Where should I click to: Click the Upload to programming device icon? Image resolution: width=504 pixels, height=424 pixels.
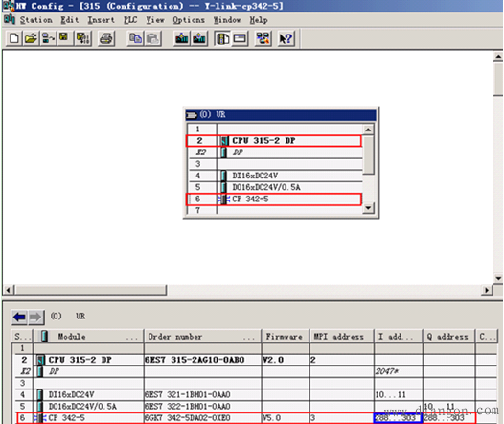point(198,38)
